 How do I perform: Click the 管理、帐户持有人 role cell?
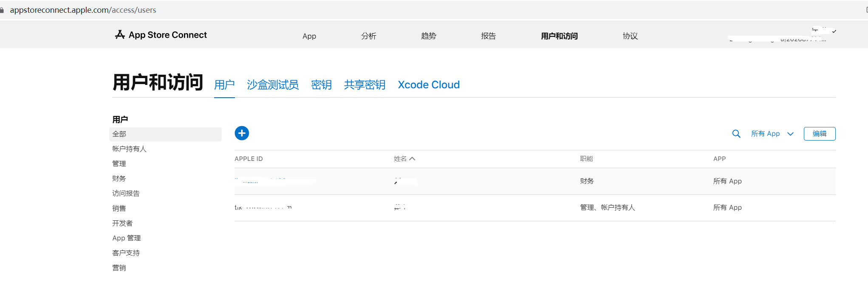[608, 208]
